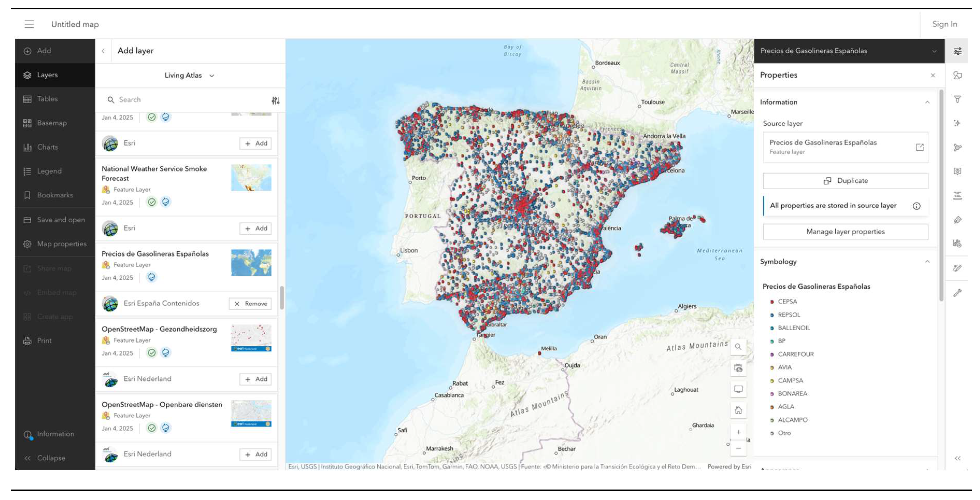This screenshot has height=500, width=980.
Task: Open the hamburger menu icon
Action: [29, 24]
